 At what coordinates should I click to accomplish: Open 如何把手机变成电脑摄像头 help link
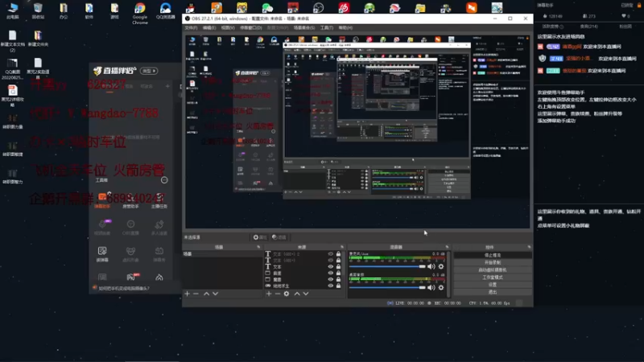(124, 289)
